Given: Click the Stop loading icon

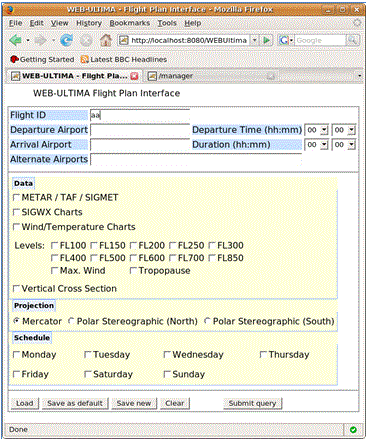Looking at the screenshot, I should 86,40.
